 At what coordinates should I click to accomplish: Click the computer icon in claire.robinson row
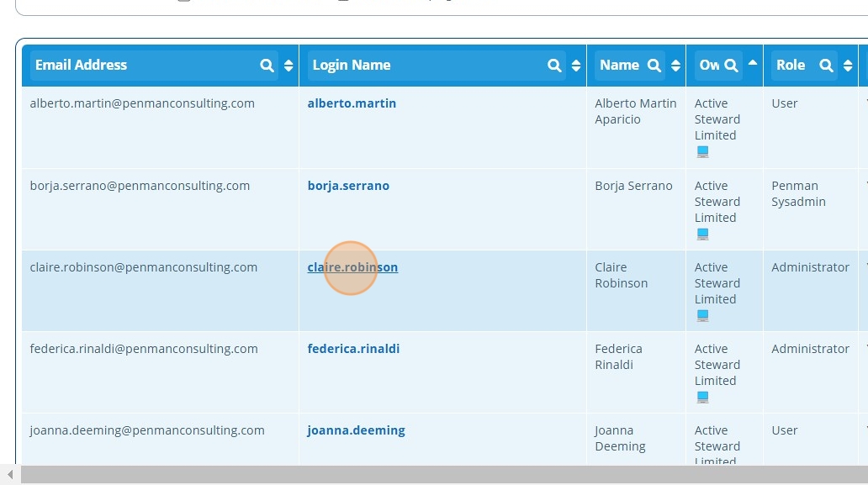pos(702,315)
